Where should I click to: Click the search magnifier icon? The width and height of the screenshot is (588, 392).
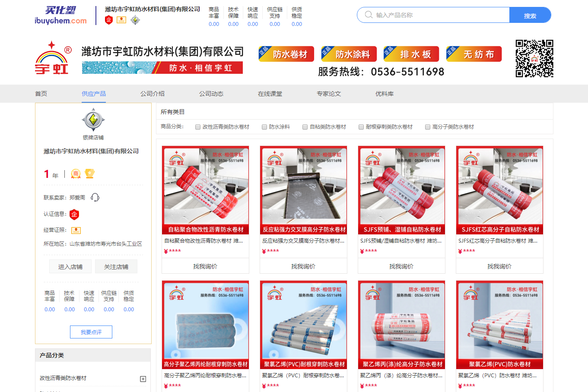[x=369, y=15]
